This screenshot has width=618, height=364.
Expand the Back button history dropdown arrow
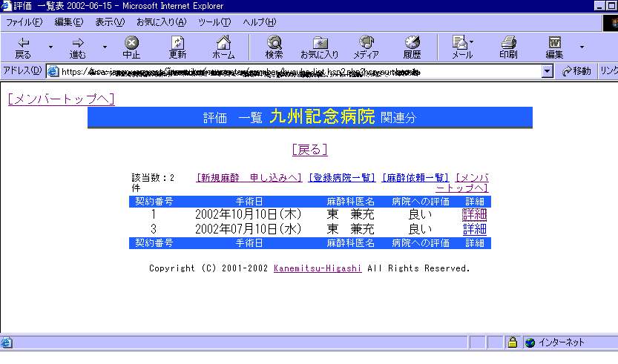point(50,47)
